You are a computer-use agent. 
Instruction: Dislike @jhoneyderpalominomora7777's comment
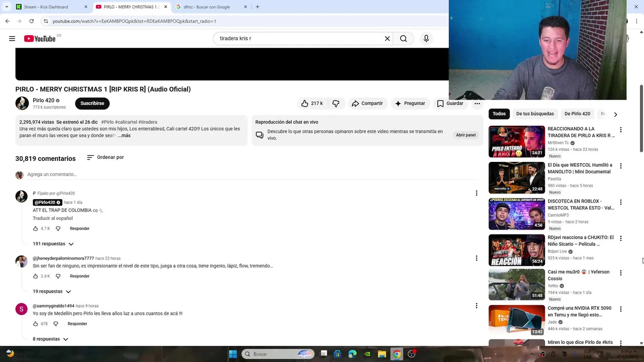tap(58, 276)
